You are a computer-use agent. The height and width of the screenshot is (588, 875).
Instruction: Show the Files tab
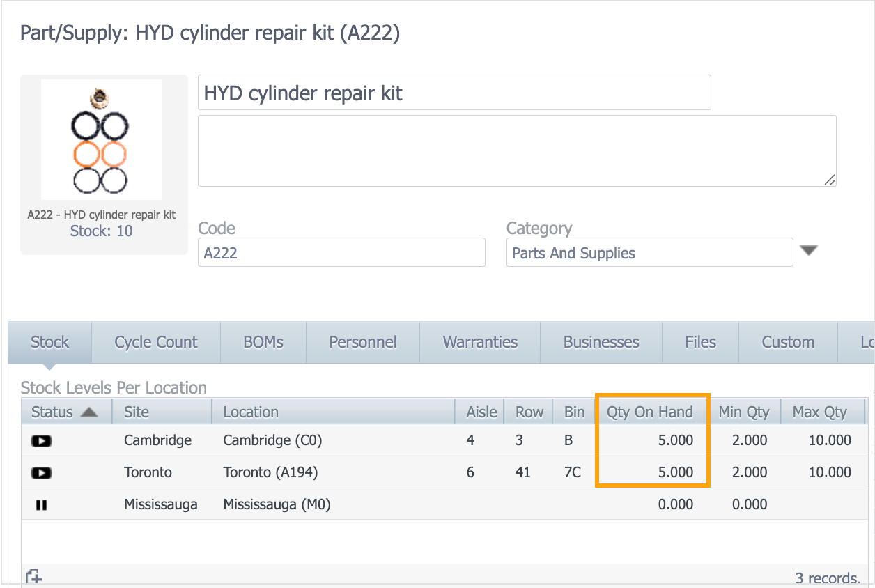[700, 342]
